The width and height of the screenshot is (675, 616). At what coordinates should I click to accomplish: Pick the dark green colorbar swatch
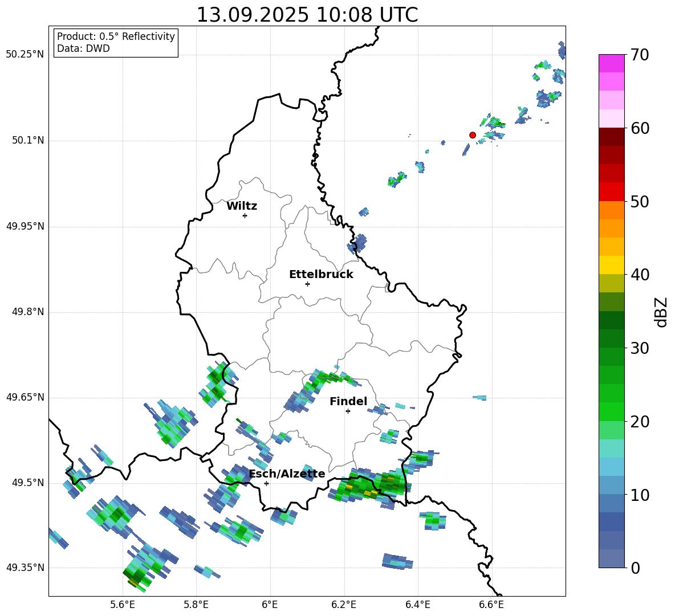pos(612,320)
